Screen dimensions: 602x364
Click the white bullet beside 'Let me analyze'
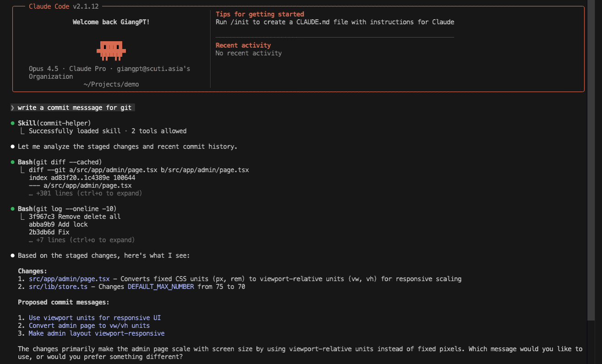coord(13,147)
